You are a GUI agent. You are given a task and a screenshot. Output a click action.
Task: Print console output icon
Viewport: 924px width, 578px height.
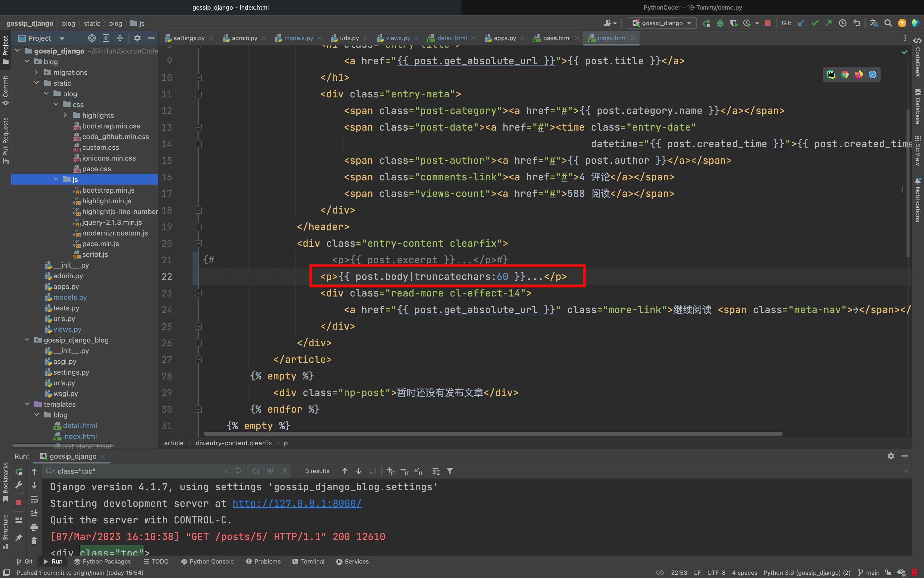point(34,527)
